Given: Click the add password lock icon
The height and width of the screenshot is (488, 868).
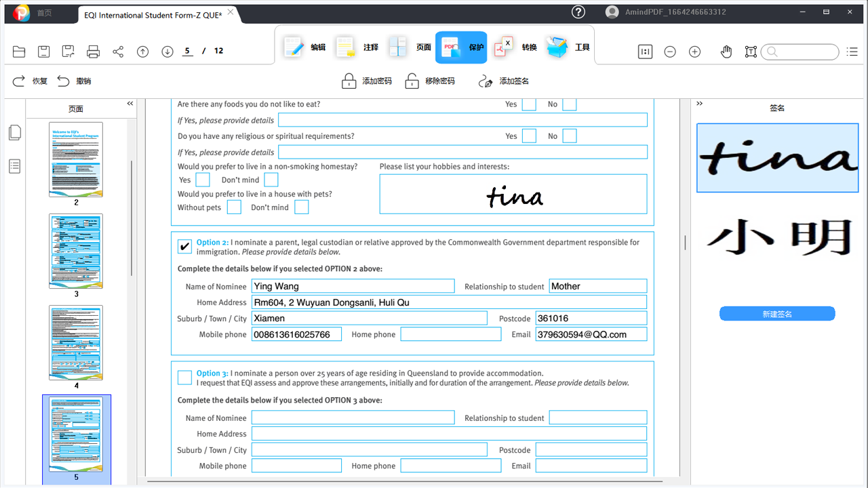Looking at the screenshot, I should (x=349, y=81).
